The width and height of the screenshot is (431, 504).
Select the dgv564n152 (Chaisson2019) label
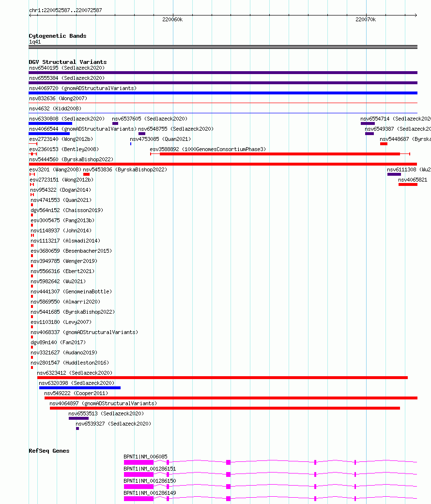[67, 210]
